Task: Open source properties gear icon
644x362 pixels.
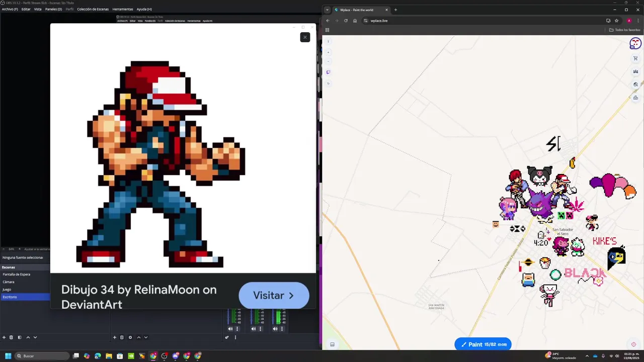Action: 130,337
